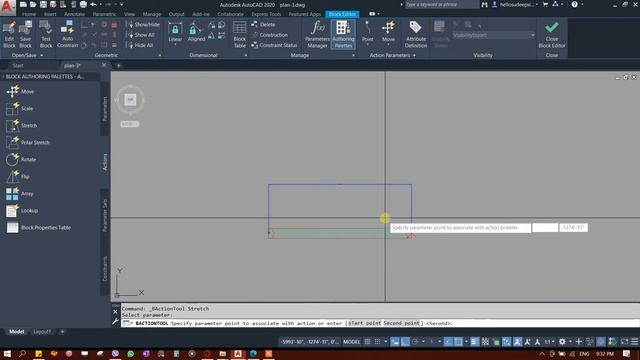Open Move action dropdown arrow
The height and width of the screenshot is (360, 640).
click(x=388, y=45)
